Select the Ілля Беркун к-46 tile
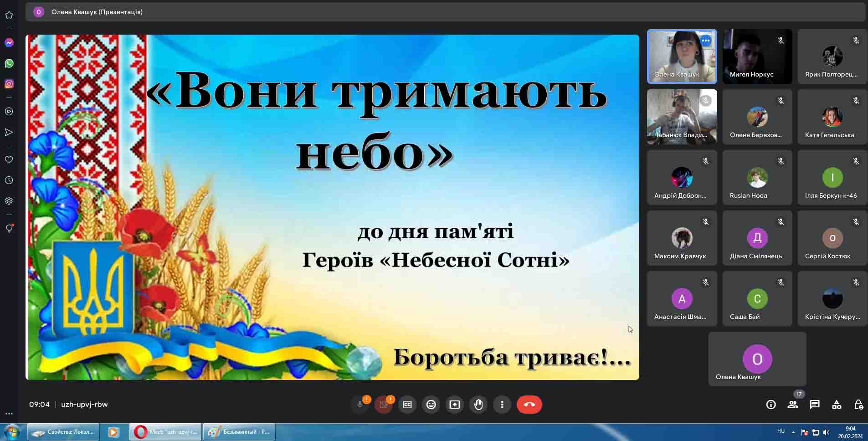The image size is (868, 441). tap(832, 178)
